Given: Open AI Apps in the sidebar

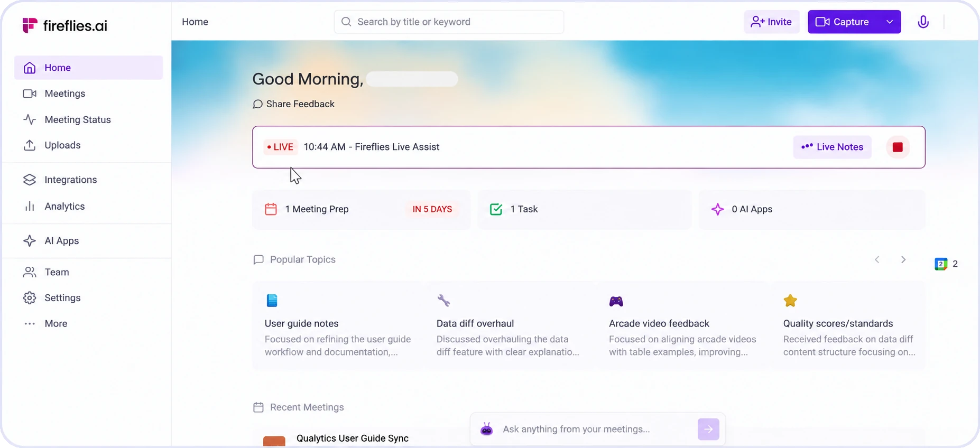Looking at the screenshot, I should pyautogui.click(x=88, y=241).
